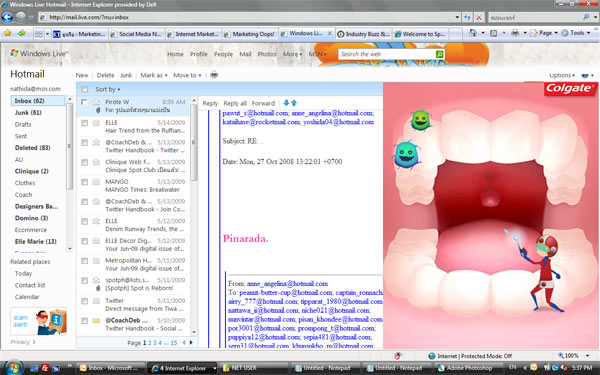The image size is (600, 375).
Task: Click the messenger status icon beside Options
Action: [x=585, y=76]
